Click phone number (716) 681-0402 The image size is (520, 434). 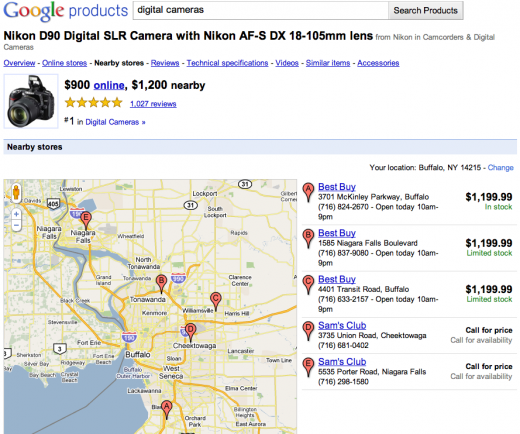coord(343,345)
